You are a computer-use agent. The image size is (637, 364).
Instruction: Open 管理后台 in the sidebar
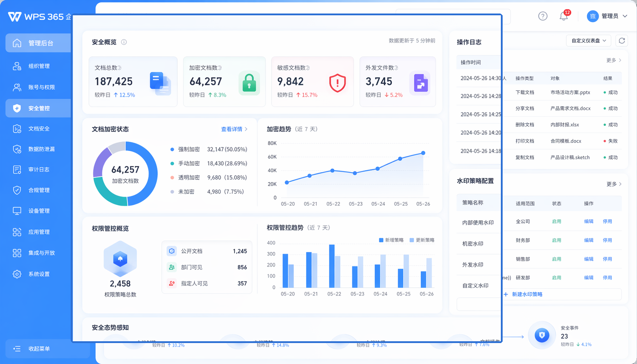(38, 43)
